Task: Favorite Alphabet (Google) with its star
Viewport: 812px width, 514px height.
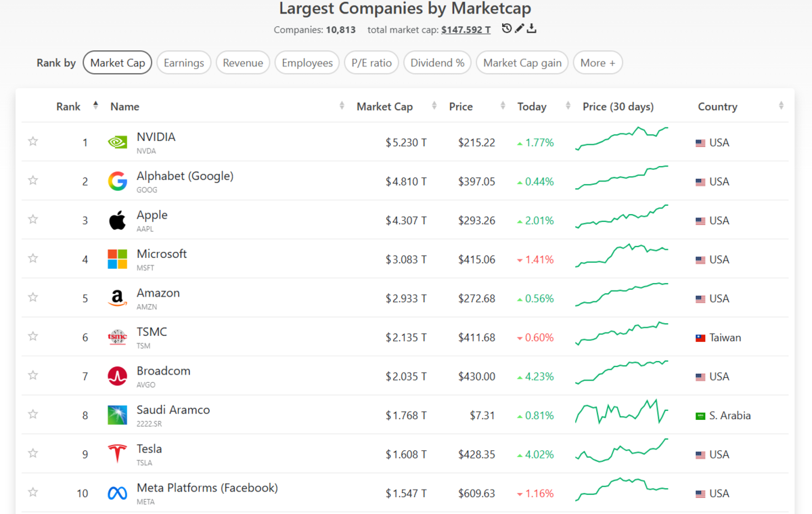Action: 32,180
